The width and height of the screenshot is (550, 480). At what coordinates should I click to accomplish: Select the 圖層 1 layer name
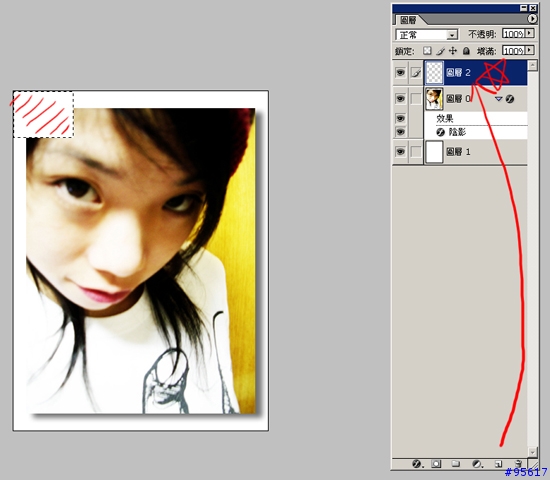pyautogui.click(x=458, y=152)
